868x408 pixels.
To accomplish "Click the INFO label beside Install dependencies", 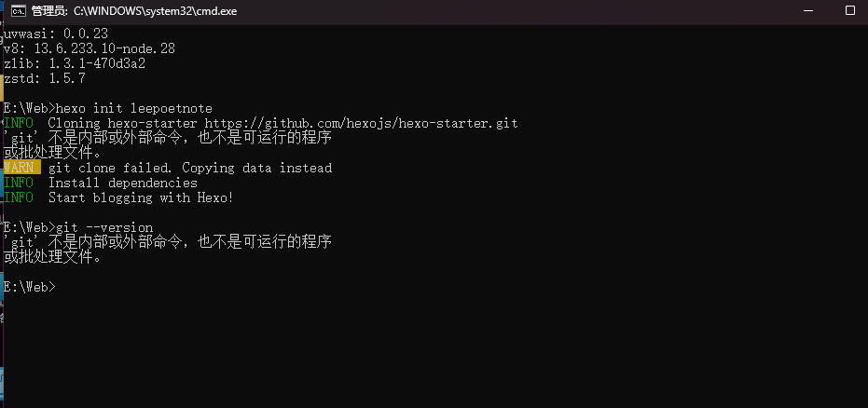I will (x=19, y=184).
